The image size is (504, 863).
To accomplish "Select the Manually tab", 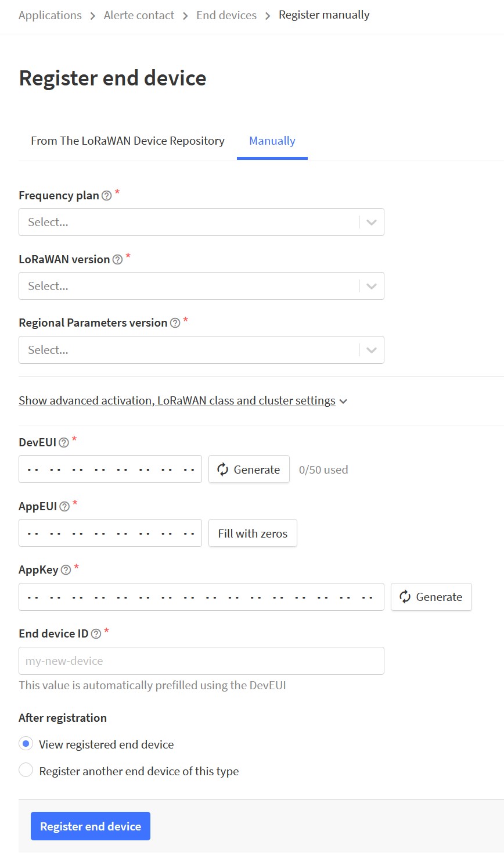I will pos(272,141).
